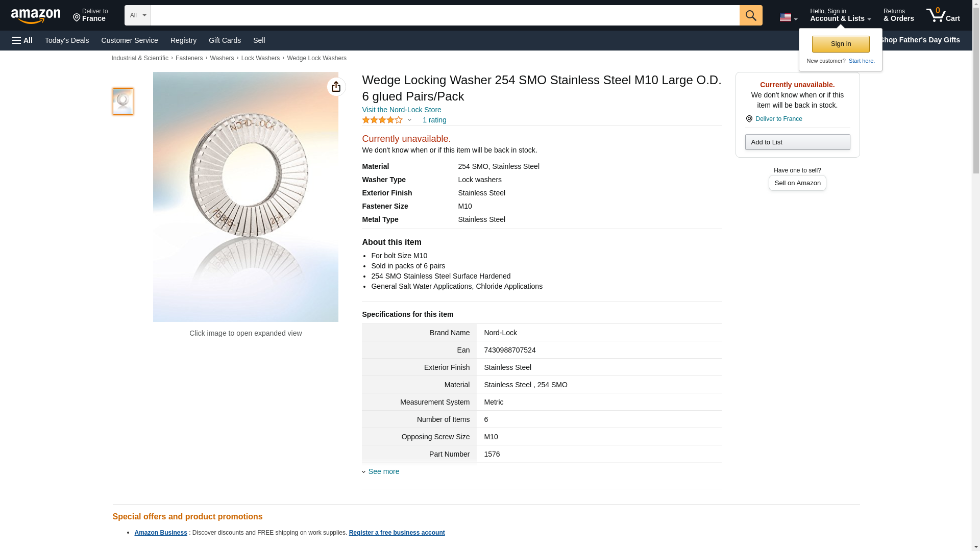Click the star rating icons
The width and height of the screenshot is (980, 551).
click(x=382, y=120)
